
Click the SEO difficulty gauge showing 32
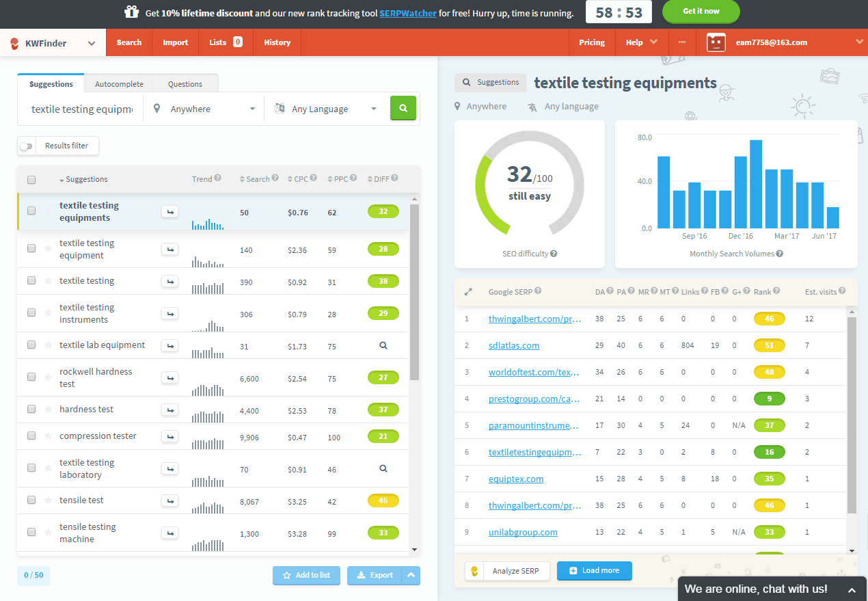tap(530, 183)
